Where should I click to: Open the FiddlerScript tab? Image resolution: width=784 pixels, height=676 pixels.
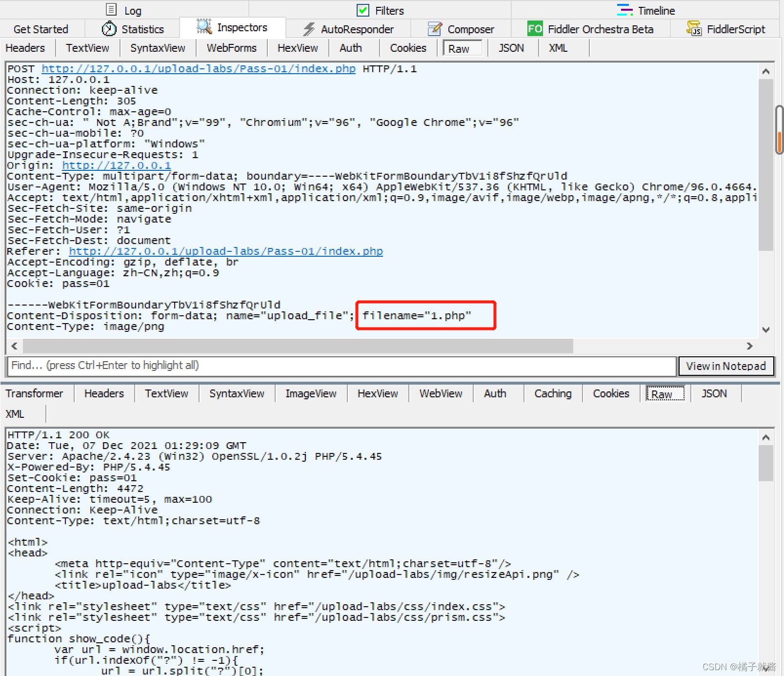tap(726, 29)
